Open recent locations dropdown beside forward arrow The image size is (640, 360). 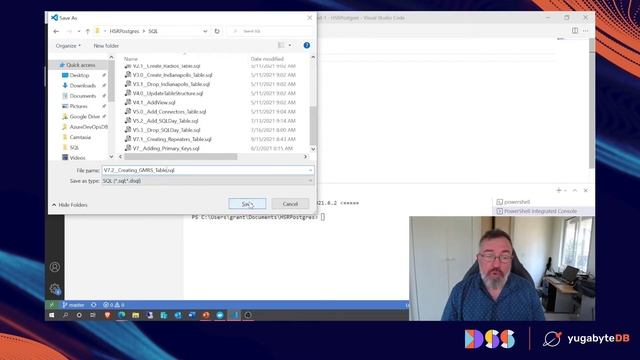(x=78, y=31)
